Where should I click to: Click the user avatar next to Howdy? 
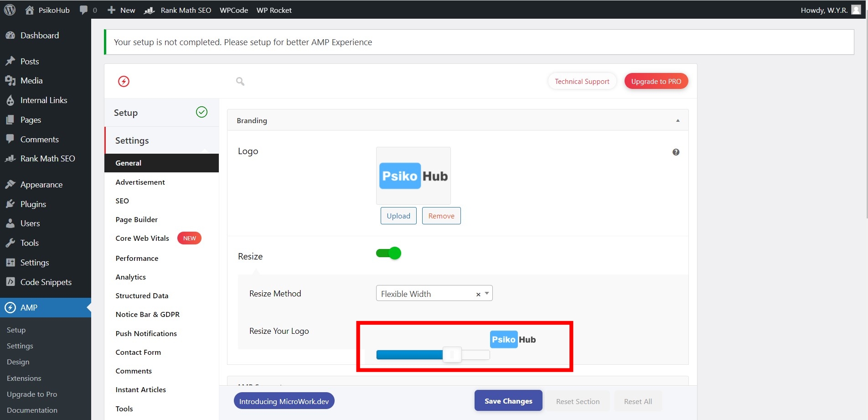[x=856, y=10]
